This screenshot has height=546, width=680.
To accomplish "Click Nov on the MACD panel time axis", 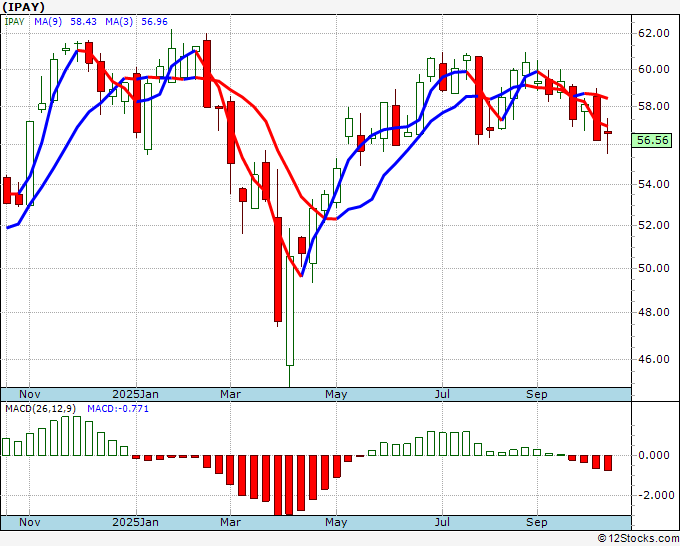I will tap(30, 522).
